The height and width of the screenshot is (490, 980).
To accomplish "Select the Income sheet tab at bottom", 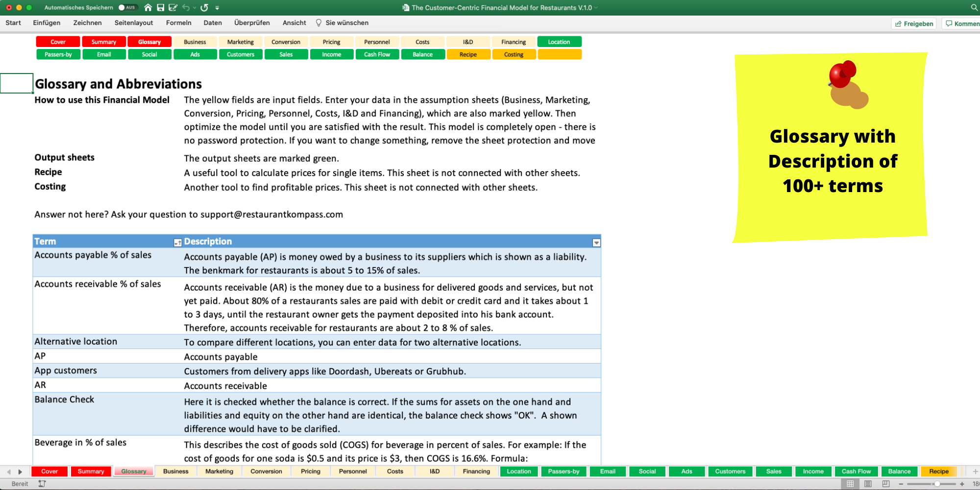I will tap(813, 471).
